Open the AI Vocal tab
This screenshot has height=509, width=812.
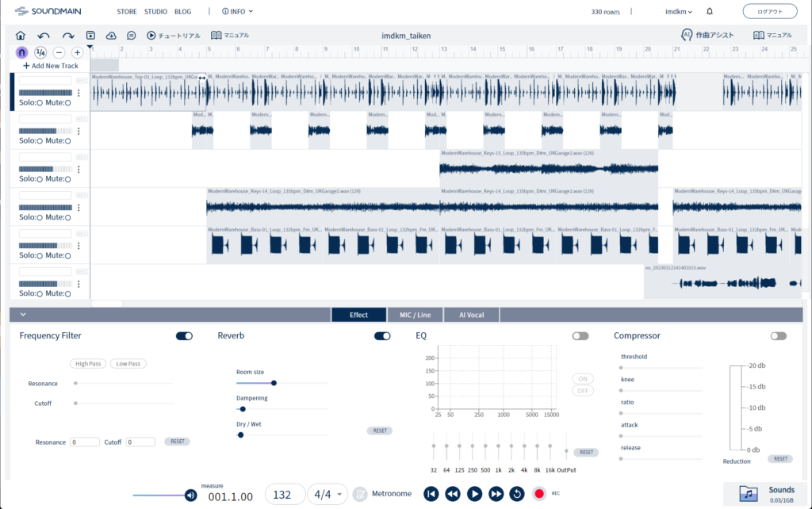pyautogui.click(x=472, y=315)
